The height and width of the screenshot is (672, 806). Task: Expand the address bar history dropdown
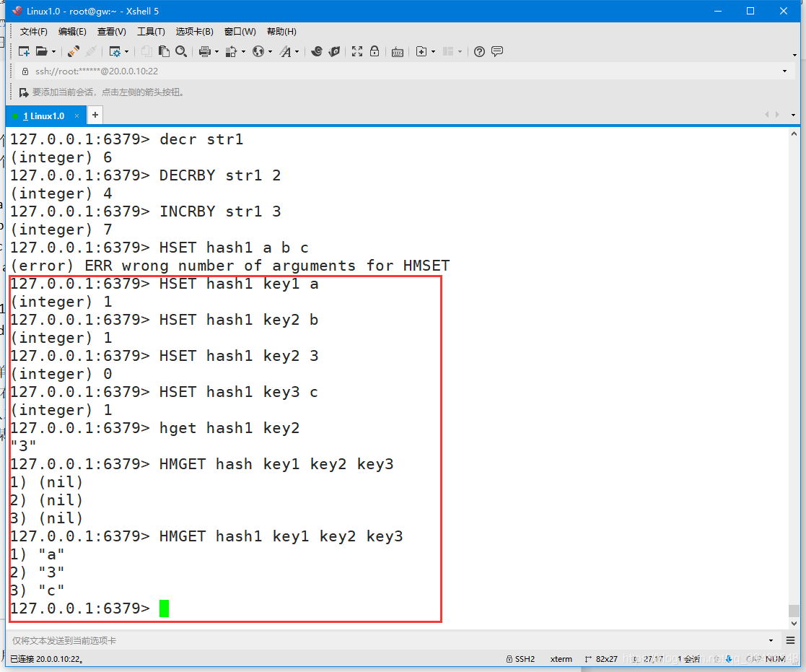[x=784, y=71]
